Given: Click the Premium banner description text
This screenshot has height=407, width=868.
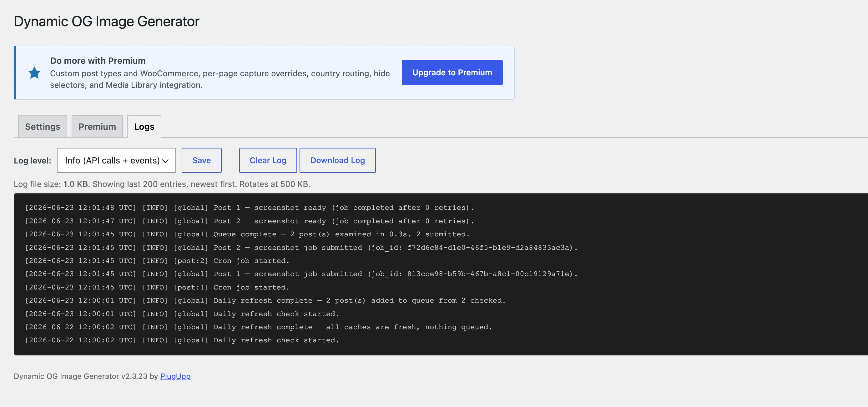Looking at the screenshot, I should (x=220, y=79).
